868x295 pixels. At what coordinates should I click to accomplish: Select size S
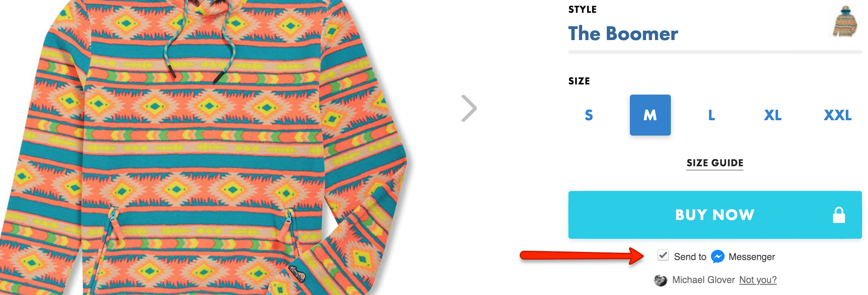588,115
